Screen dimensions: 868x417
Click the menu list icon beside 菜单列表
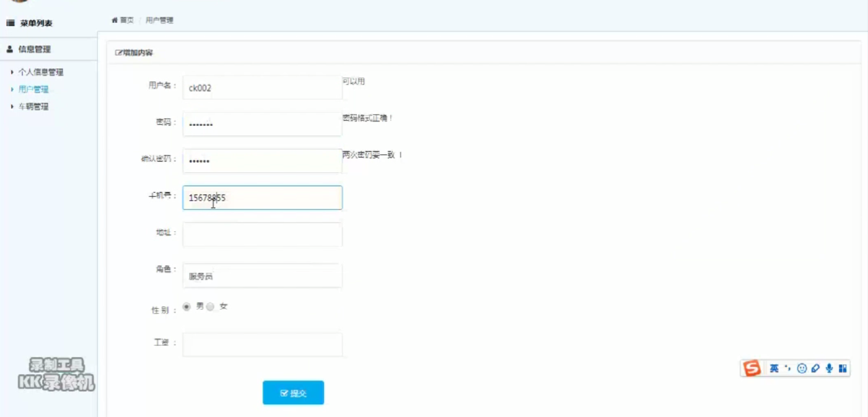[10, 24]
